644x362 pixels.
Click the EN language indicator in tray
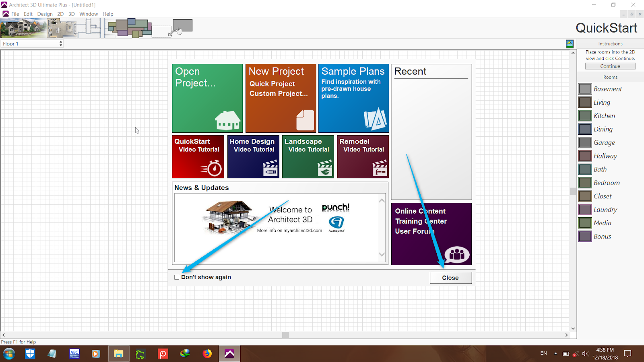pos(543,353)
